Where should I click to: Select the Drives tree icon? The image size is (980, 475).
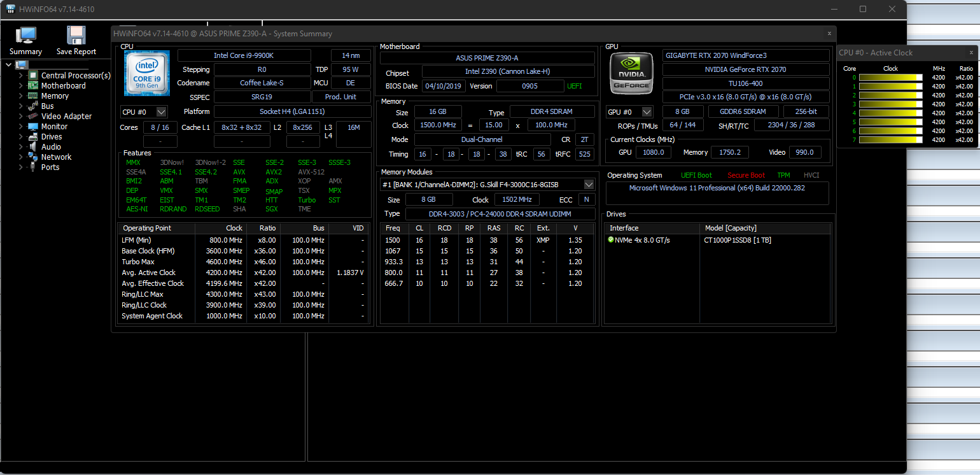pyautogui.click(x=32, y=136)
